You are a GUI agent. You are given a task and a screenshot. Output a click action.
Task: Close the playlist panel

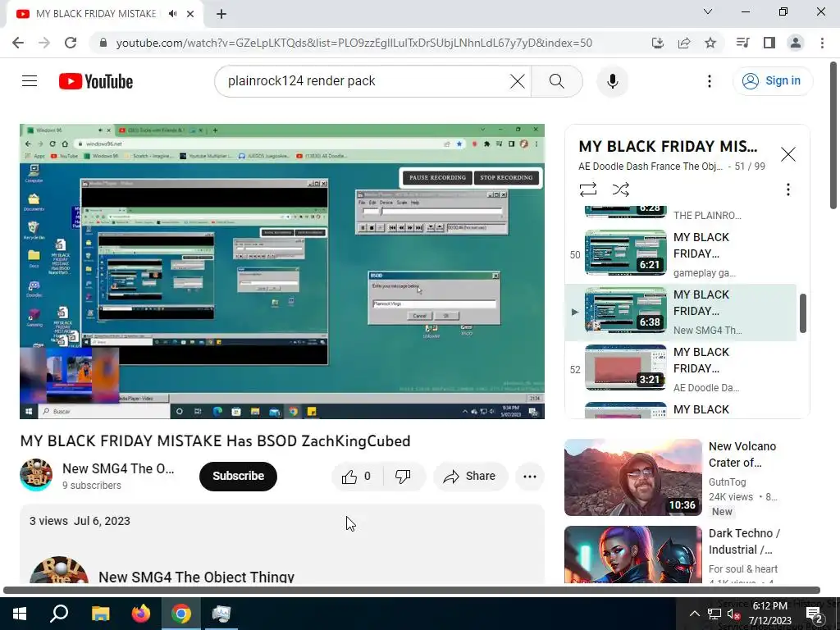point(787,154)
